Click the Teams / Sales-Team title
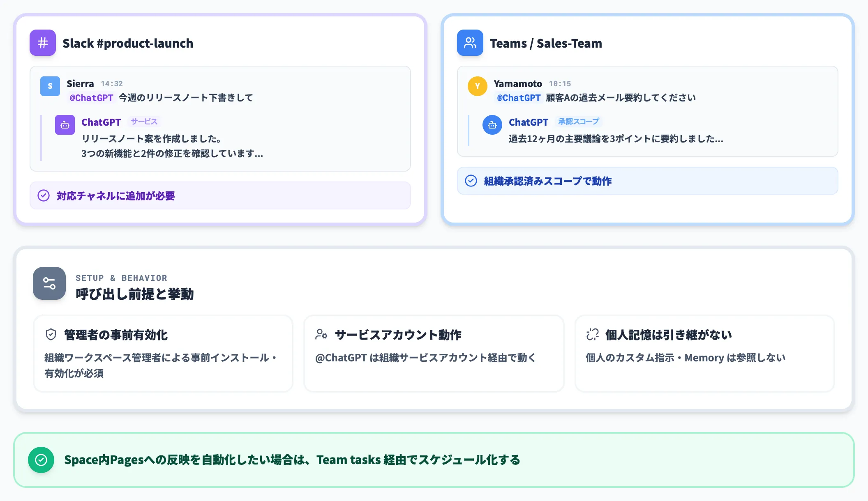The height and width of the screenshot is (501, 868). (546, 43)
